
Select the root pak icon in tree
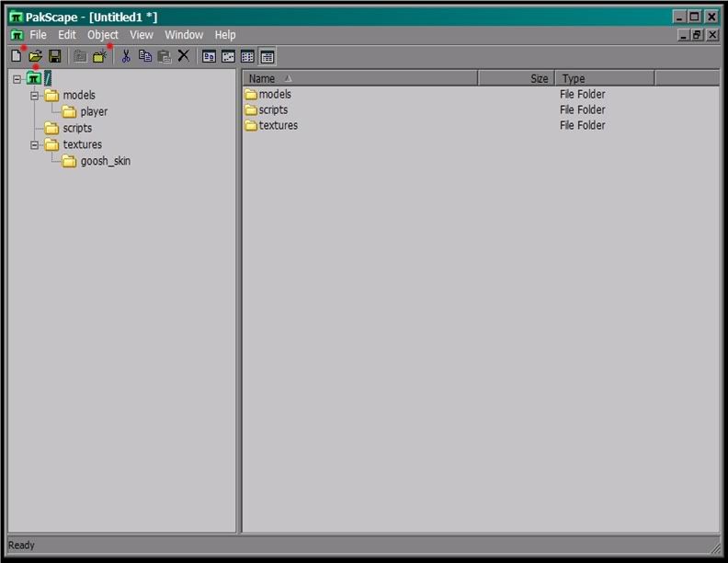(x=33, y=78)
